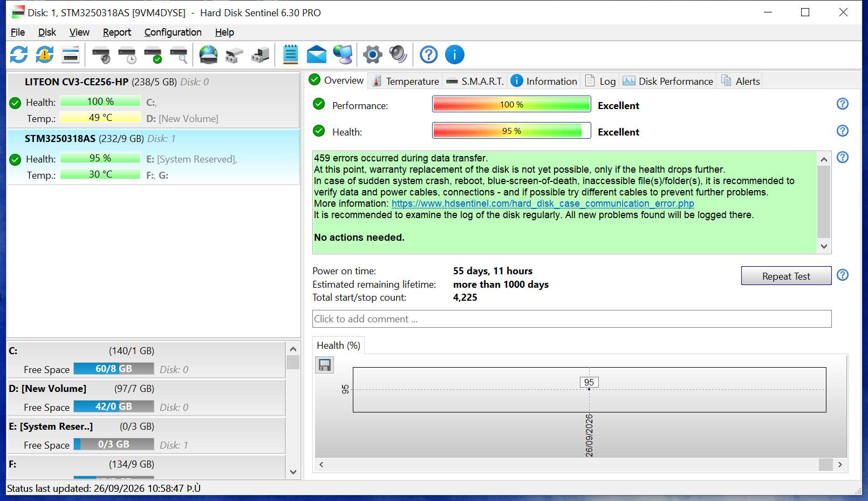Click the blue notepad report toolbar icon

pyautogui.click(x=291, y=55)
